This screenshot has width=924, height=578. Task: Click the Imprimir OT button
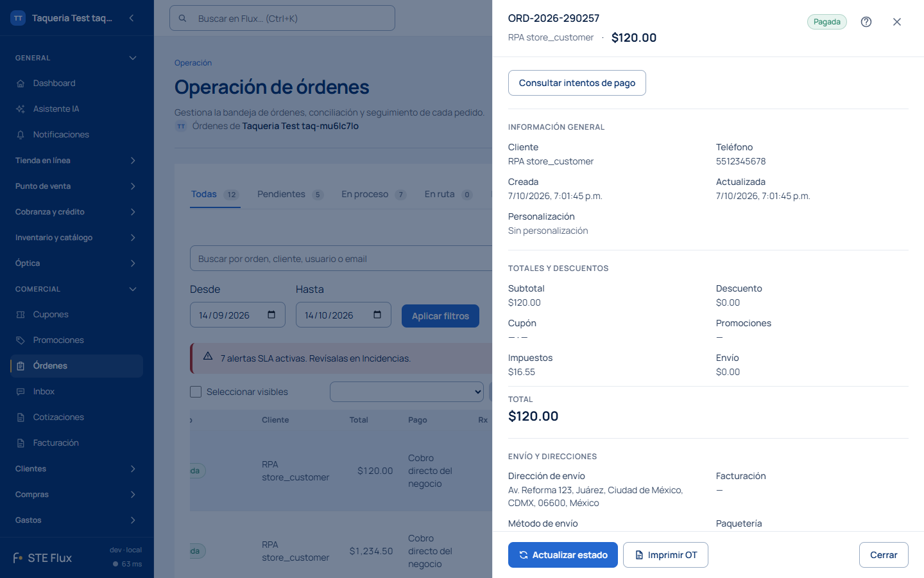[665, 555]
